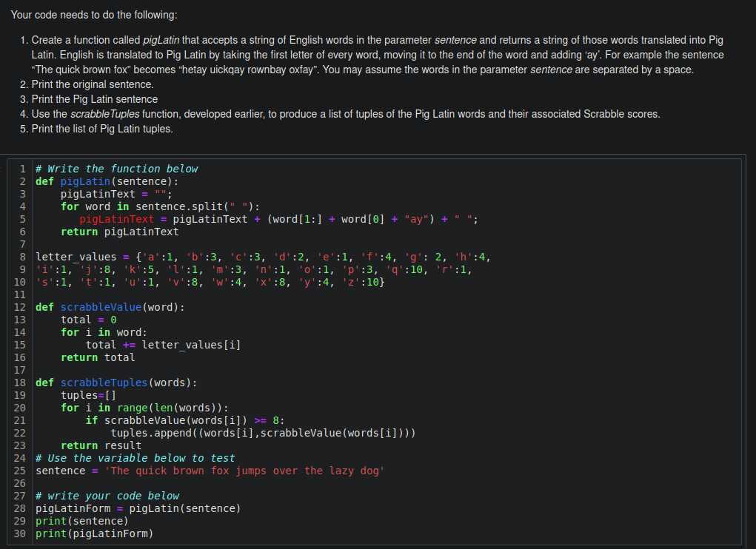The width and height of the screenshot is (756, 549).
Task: Click the red 'pigLatinText' on line 5
Action: [117, 219]
